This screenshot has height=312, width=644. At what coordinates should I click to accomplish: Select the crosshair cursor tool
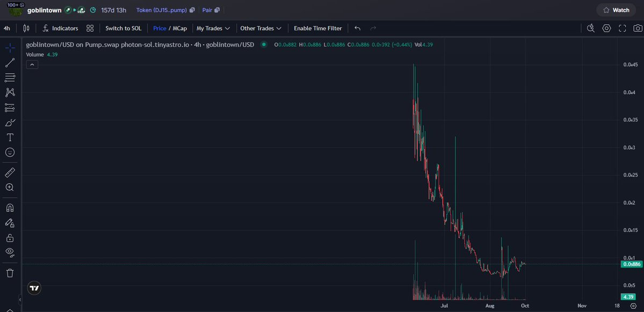pos(10,48)
